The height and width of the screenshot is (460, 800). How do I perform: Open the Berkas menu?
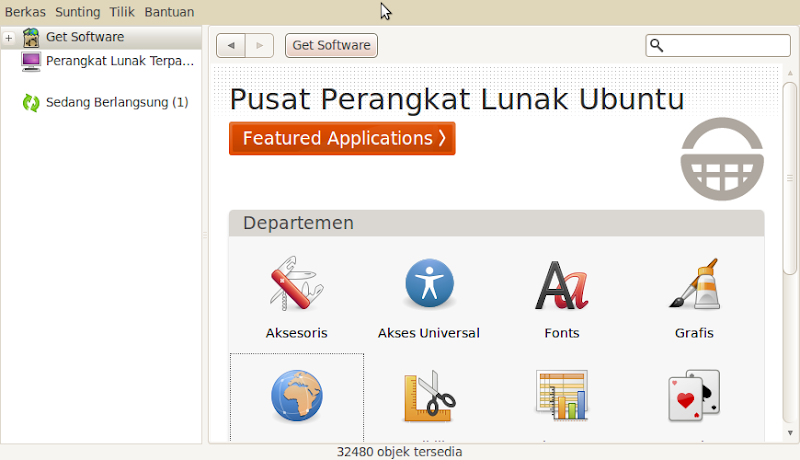coord(25,12)
